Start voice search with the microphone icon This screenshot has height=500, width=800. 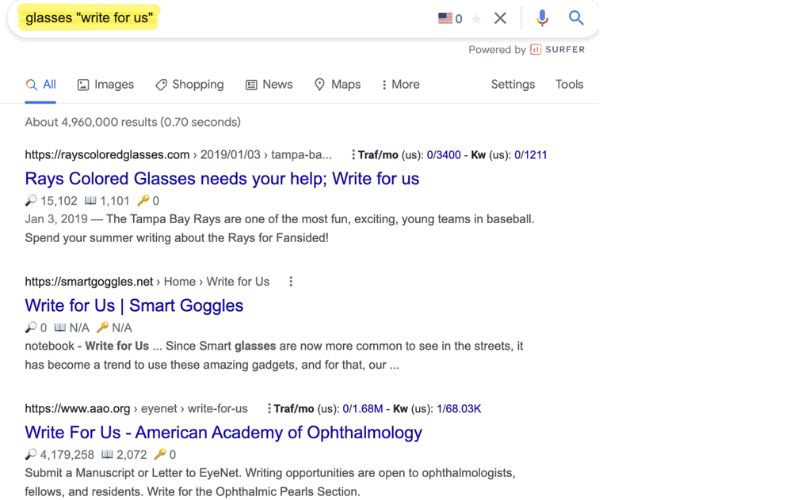pyautogui.click(x=542, y=18)
